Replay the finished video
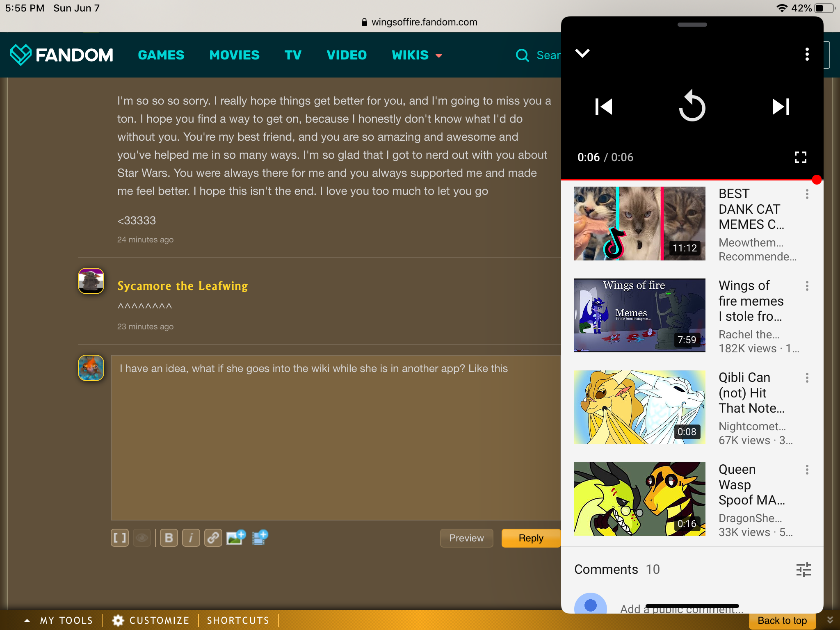 692,106
